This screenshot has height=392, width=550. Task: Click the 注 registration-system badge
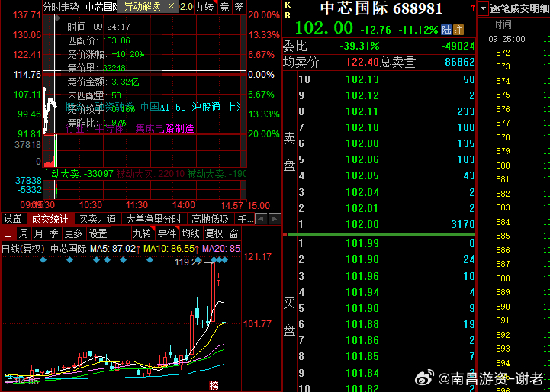[x=458, y=30]
